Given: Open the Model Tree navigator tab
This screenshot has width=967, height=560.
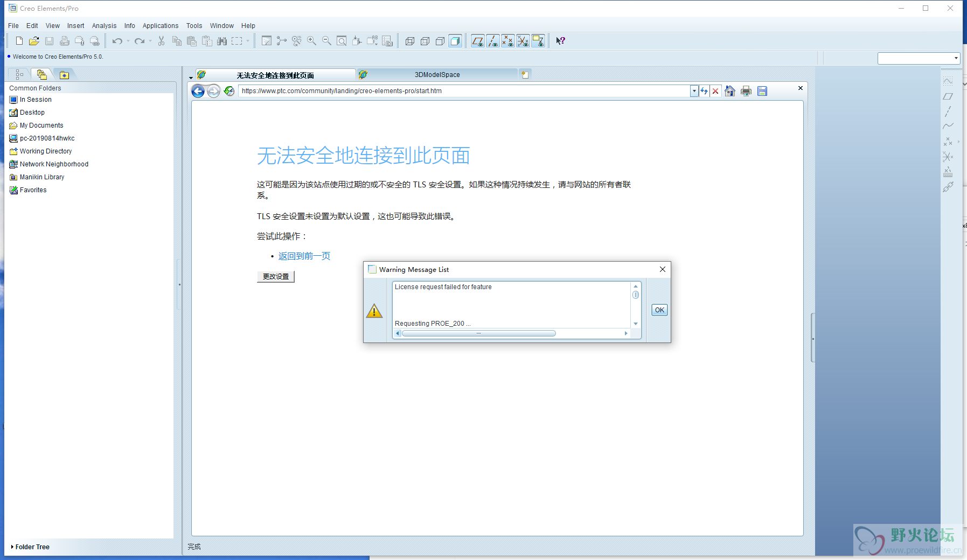Looking at the screenshot, I should [x=19, y=74].
